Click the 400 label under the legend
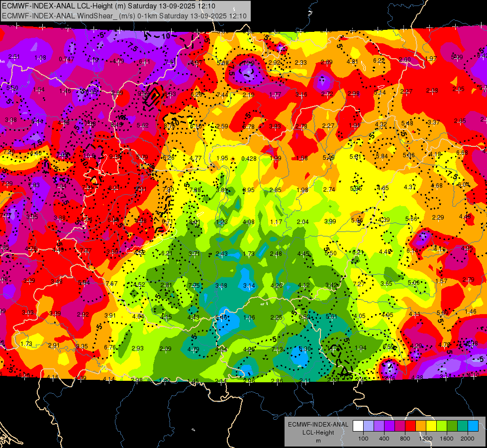This screenshot has height=448, width=487. click(x=384, y=439)
